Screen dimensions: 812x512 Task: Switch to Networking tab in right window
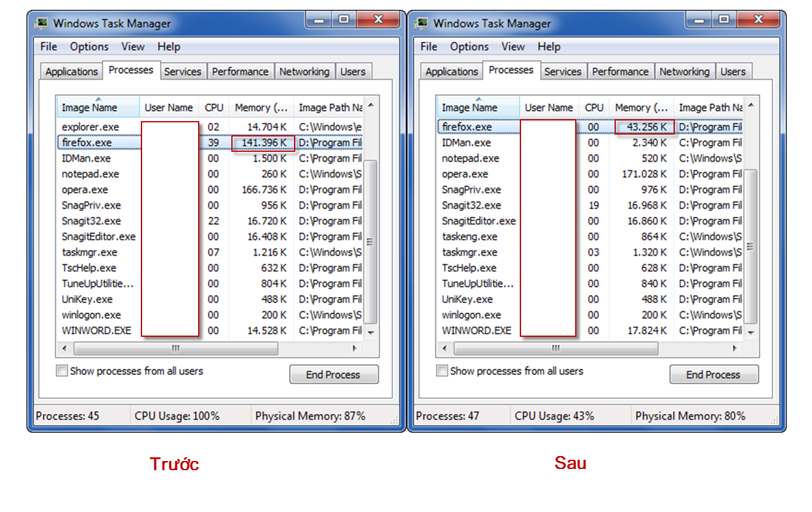pos(685,72)
